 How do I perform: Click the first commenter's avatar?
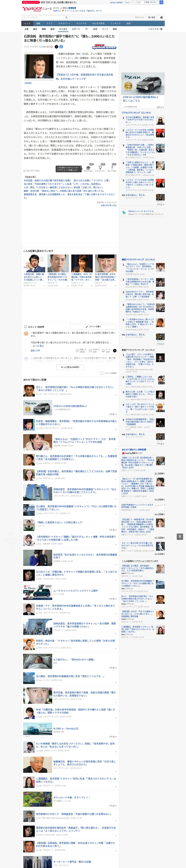[26, 334]
